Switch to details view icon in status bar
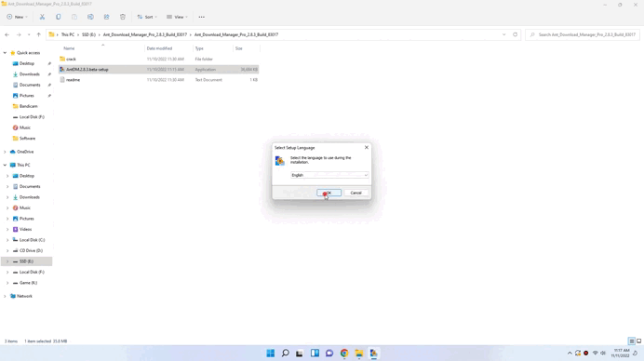This screenshot has height=361, width=644. coord(632,341)
